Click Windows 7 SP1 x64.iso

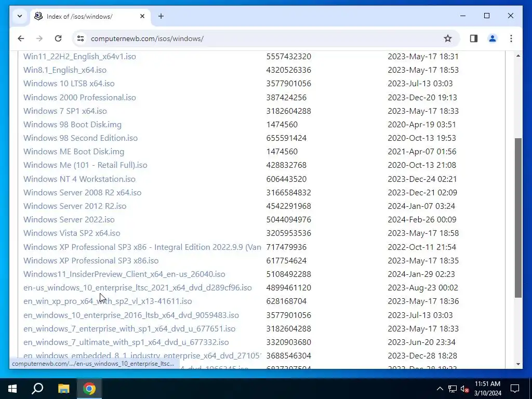(x=65, y=111)
